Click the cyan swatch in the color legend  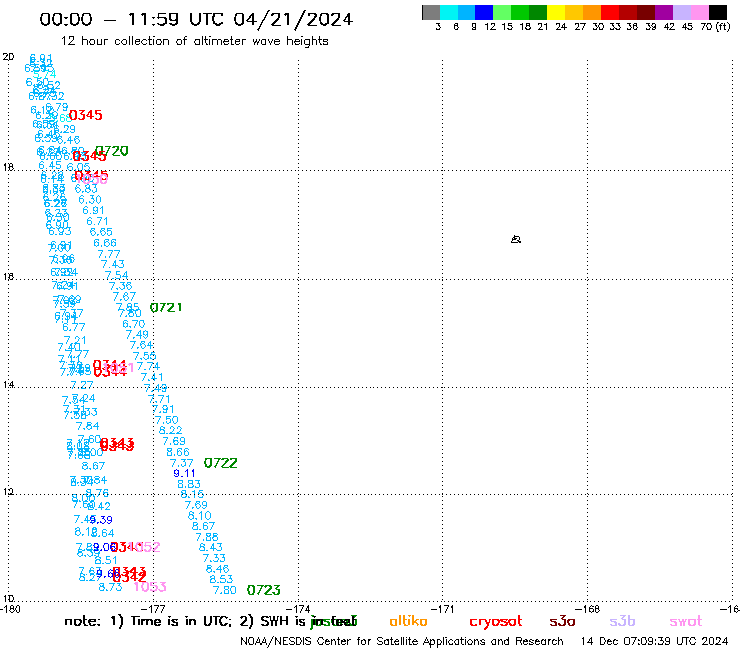point(448,13)
